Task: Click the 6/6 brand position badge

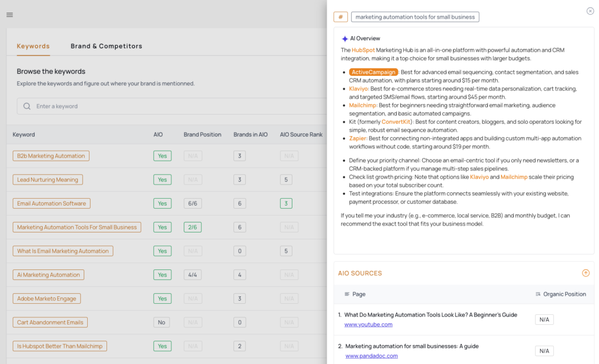Action: click(192, 203)
